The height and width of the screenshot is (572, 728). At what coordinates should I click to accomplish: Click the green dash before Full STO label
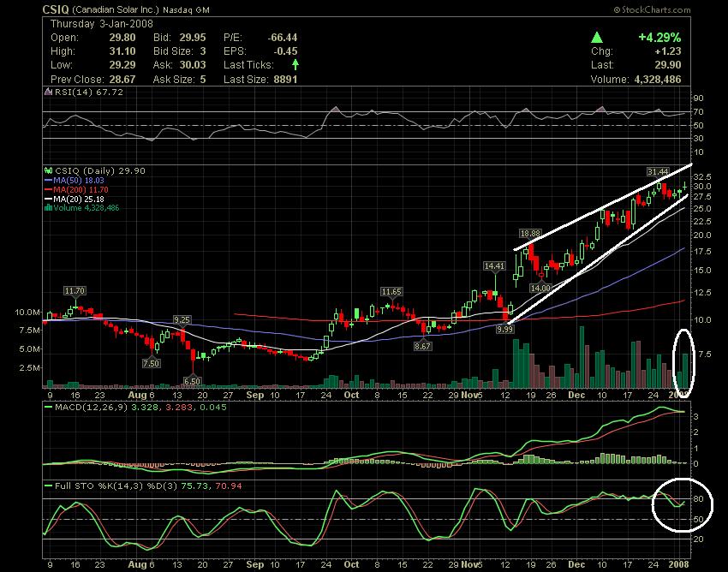pos(48,486)
